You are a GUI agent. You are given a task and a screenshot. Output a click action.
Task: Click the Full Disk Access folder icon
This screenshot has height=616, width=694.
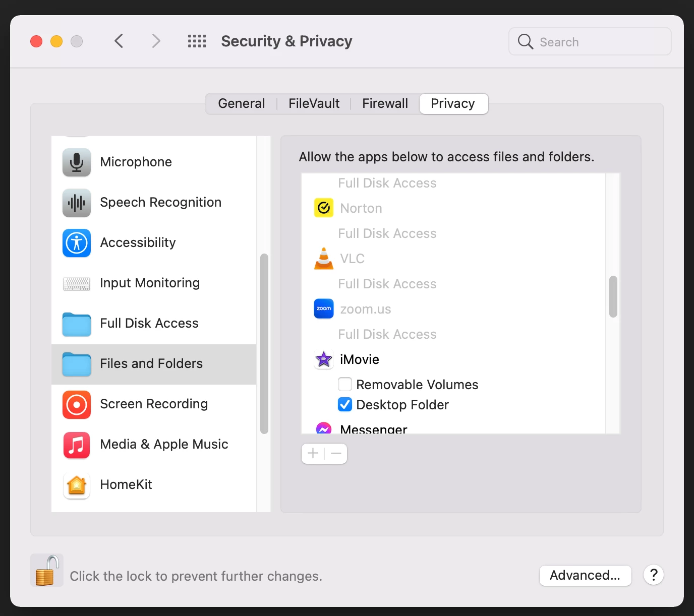(77, 324)
